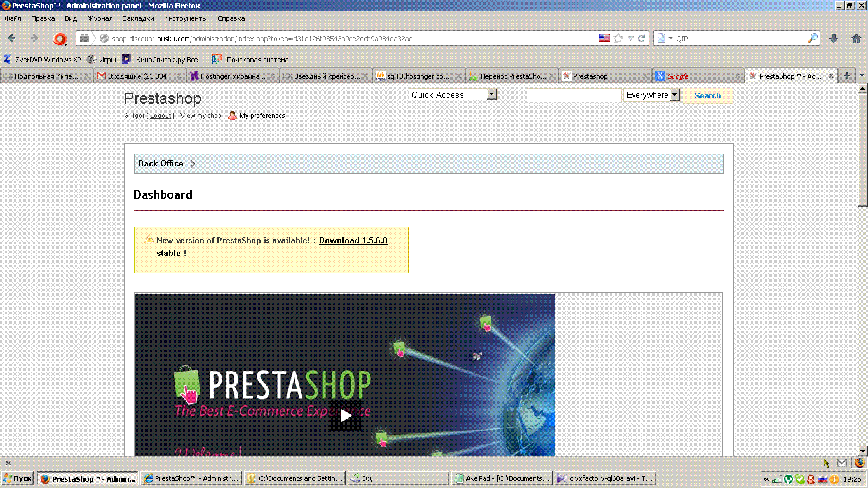Click the Windows Пуск start button
This screenshot has width=868, height=488.
coord(18,478)
